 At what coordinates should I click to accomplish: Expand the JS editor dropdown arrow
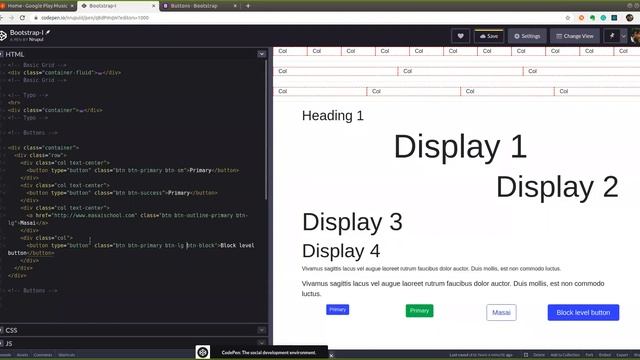[x=262, y=343]
